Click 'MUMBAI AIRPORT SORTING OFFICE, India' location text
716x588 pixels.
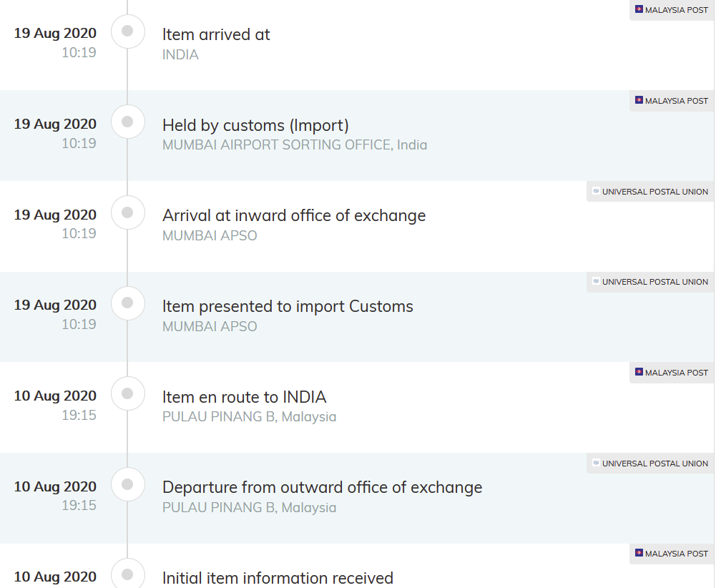coord(295,144)
